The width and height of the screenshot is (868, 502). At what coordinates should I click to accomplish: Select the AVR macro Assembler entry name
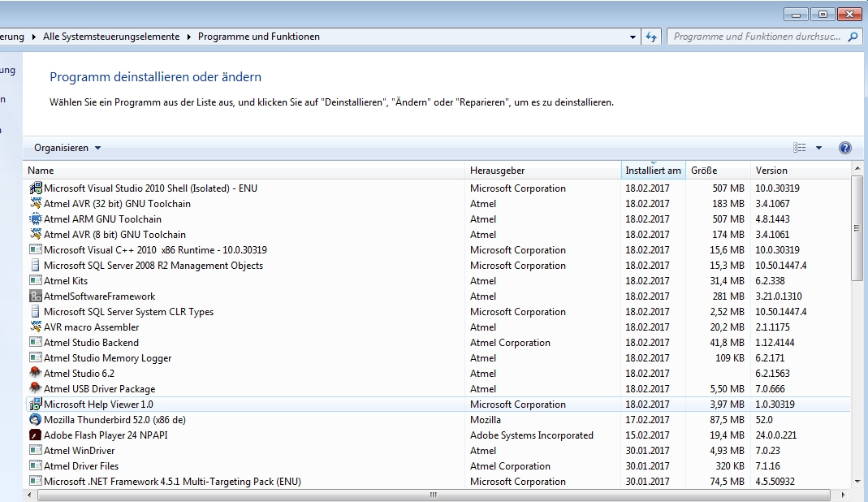pyautogui.click(x=91, y=327)
